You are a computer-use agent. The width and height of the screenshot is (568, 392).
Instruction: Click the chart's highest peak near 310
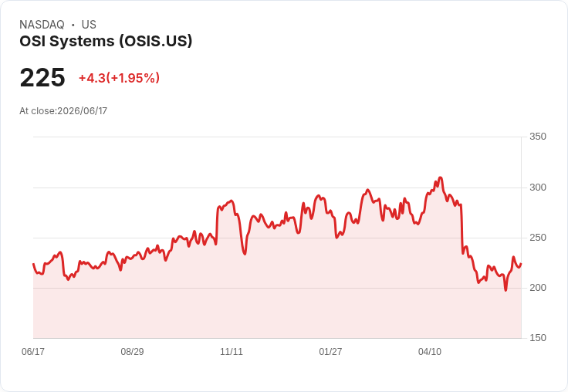(441, 177)
